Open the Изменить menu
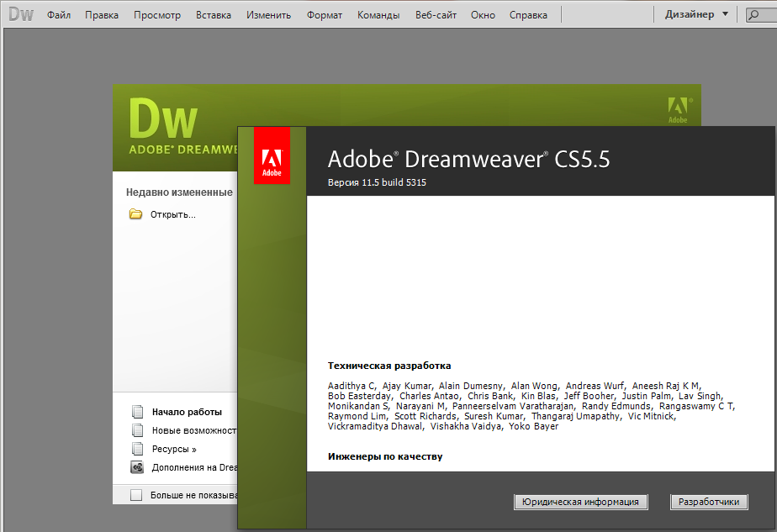Screen dimensions: 777x532 [x=268, y=15]
